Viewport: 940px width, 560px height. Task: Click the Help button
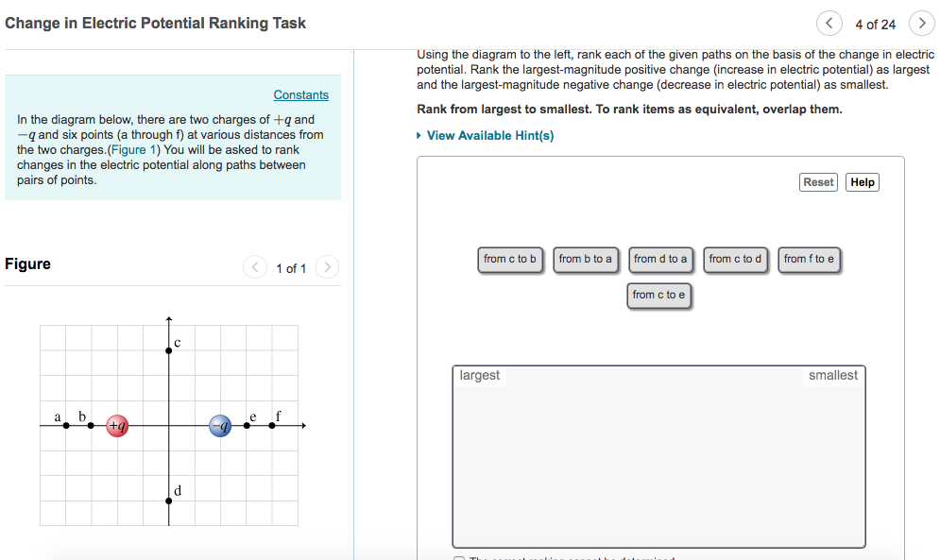861,181
